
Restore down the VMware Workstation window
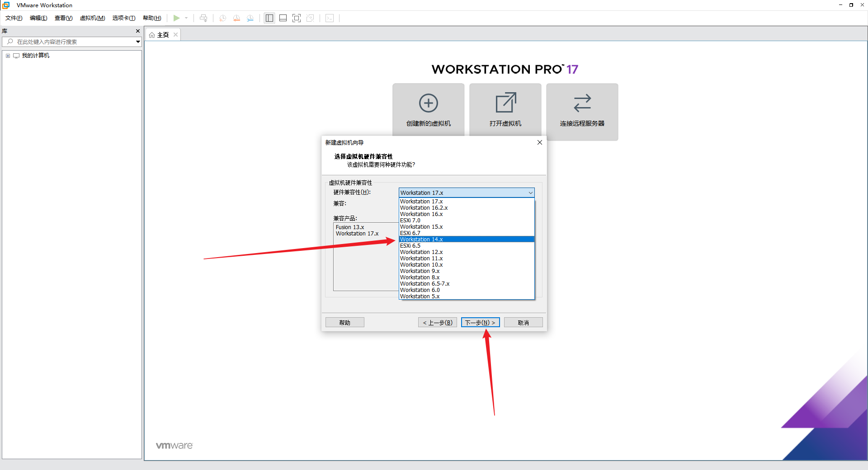851,5
